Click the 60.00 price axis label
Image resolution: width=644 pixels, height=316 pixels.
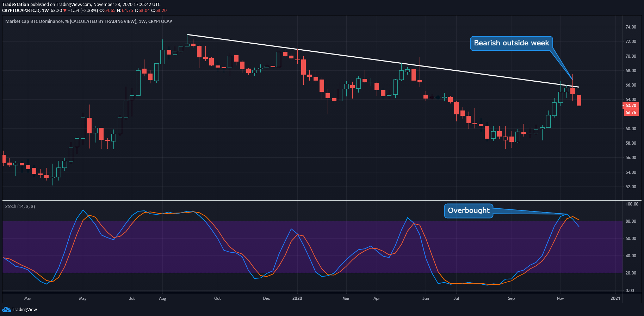click(631, 129)
